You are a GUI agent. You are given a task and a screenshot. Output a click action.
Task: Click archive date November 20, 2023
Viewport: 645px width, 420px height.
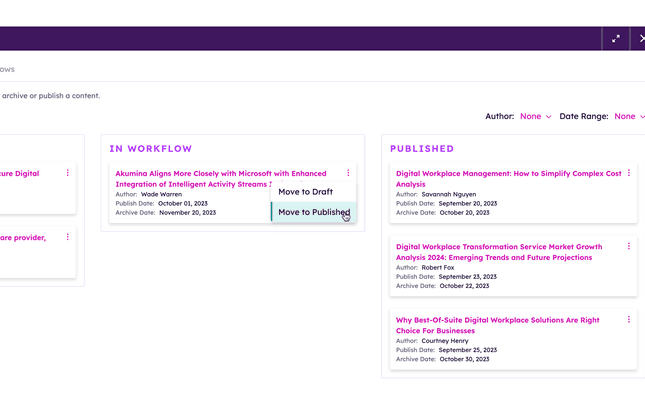point(188,213)
